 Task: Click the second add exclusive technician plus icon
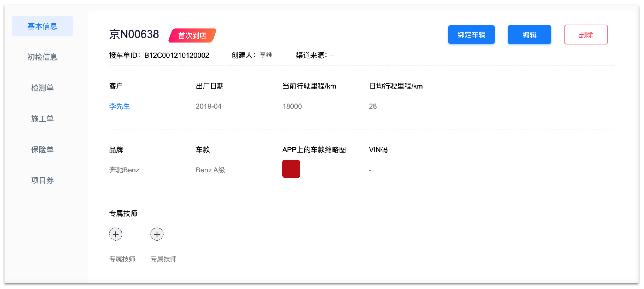click(157, 234)
